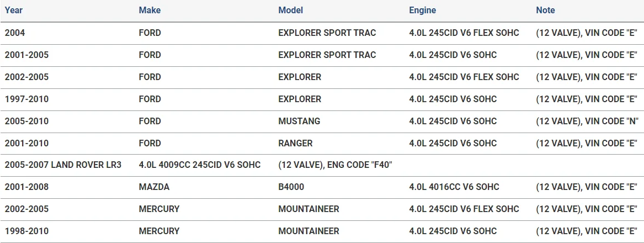
Task: Click the MUSTANG model cell
Action: point(299,121)
